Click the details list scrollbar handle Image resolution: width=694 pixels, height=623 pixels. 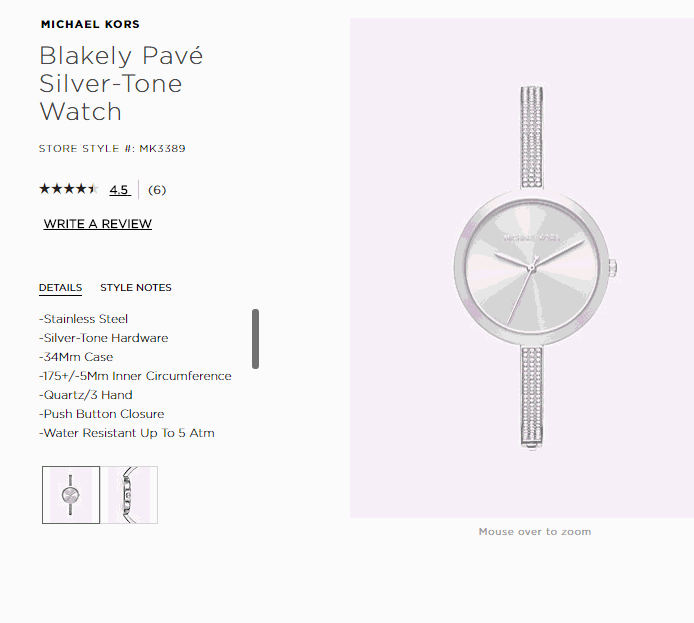click(x=255, y=339)
